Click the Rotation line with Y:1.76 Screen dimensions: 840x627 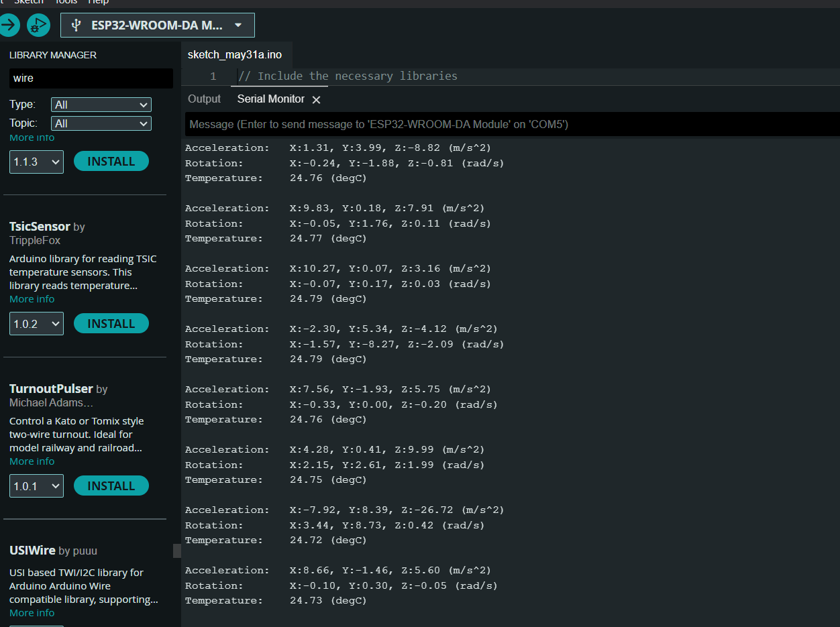337,223
